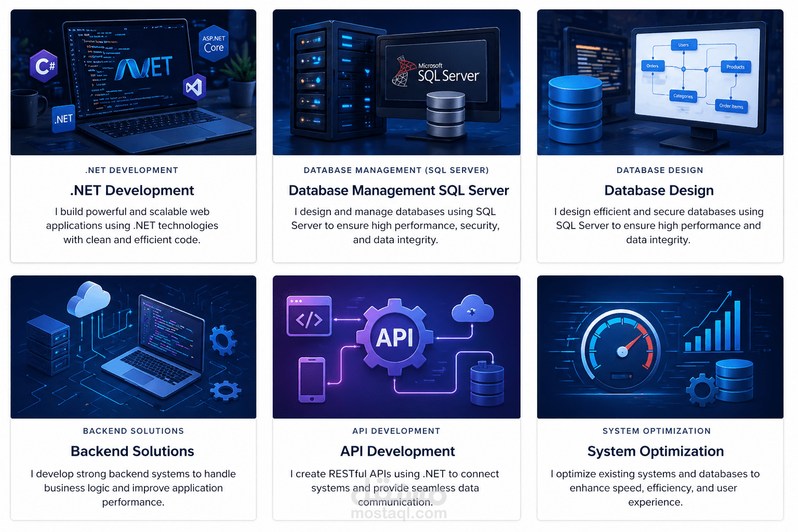Click the description "I develop strong backend systems"
Viewport: 798px width, 532px height.
pos(133,488)
